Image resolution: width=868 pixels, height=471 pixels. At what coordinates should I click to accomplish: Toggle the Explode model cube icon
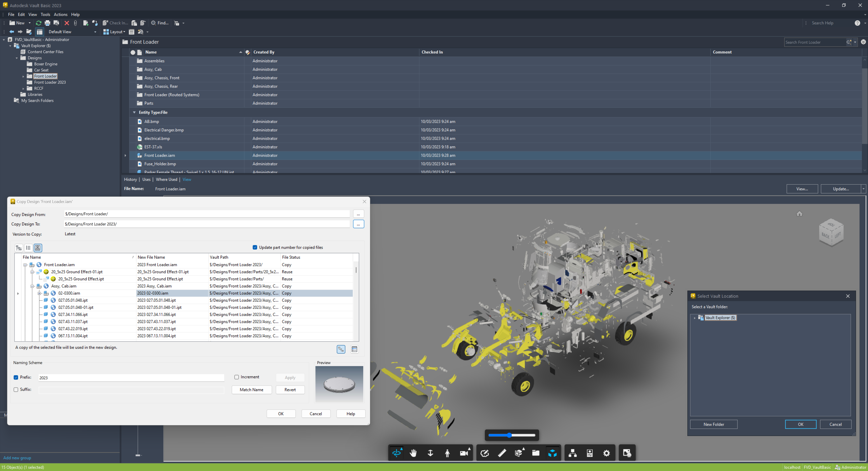tap(552, 453)
